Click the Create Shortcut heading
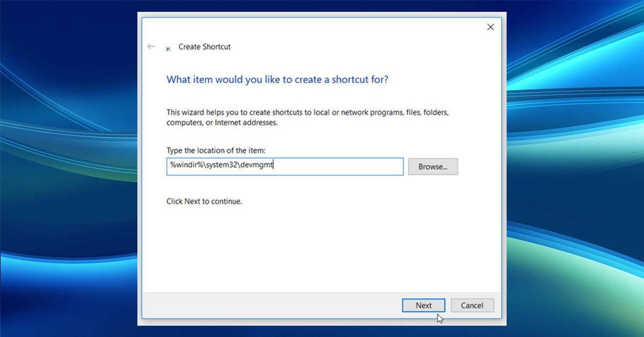Screen dimensions: 644x337 coord(204,47)
